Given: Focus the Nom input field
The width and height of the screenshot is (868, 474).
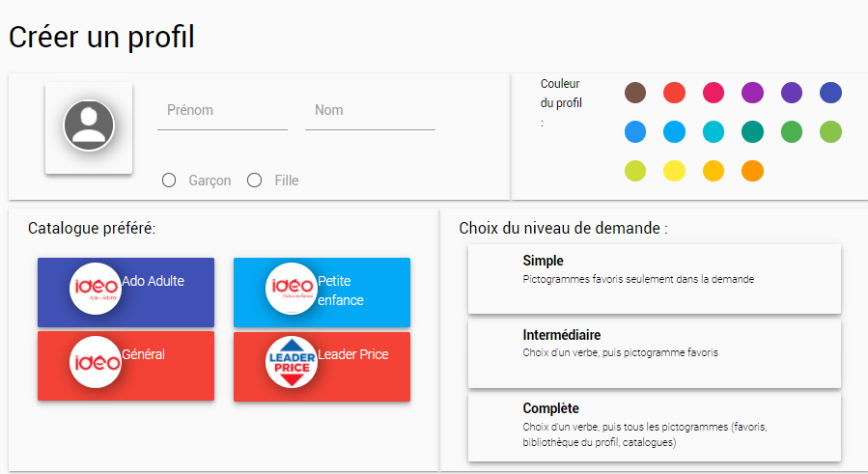Looking at the screenshot, I should click(370, 111).
